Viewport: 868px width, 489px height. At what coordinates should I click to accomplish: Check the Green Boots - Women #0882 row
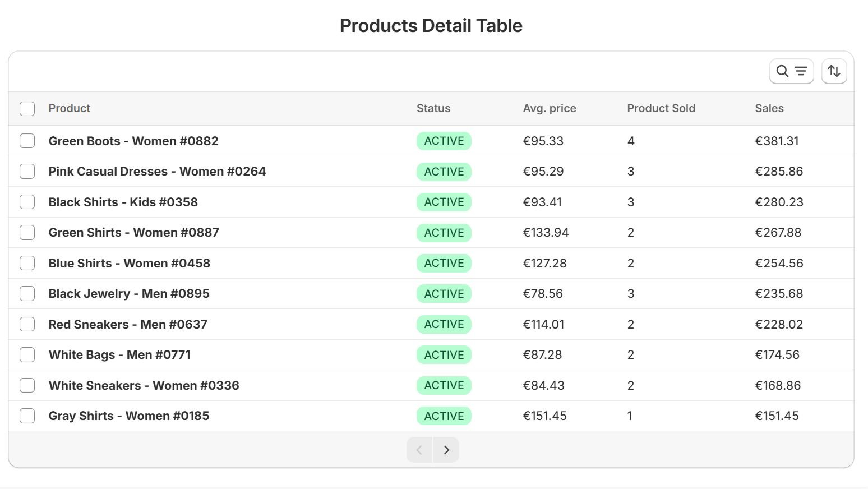click(27, 141)
